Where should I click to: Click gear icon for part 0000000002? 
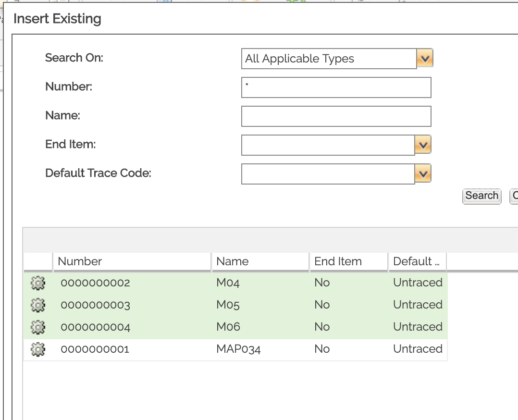point(37,283)
